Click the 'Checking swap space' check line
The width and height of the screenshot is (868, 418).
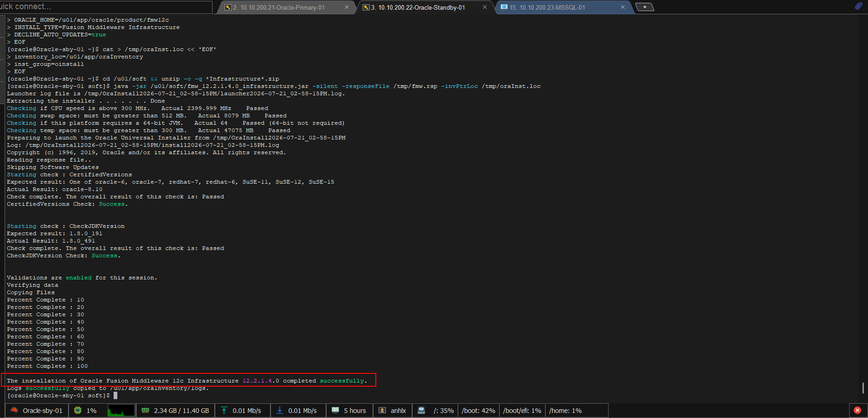(x=146, y=116)
